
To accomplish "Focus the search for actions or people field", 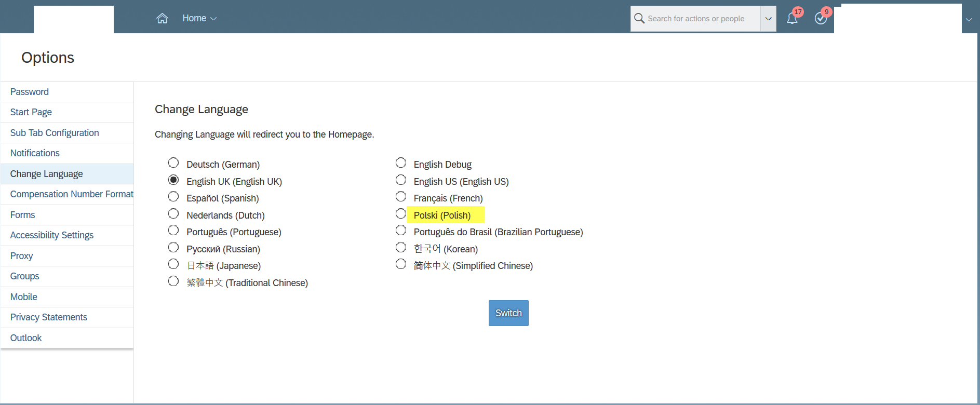I will pos(696,19).
